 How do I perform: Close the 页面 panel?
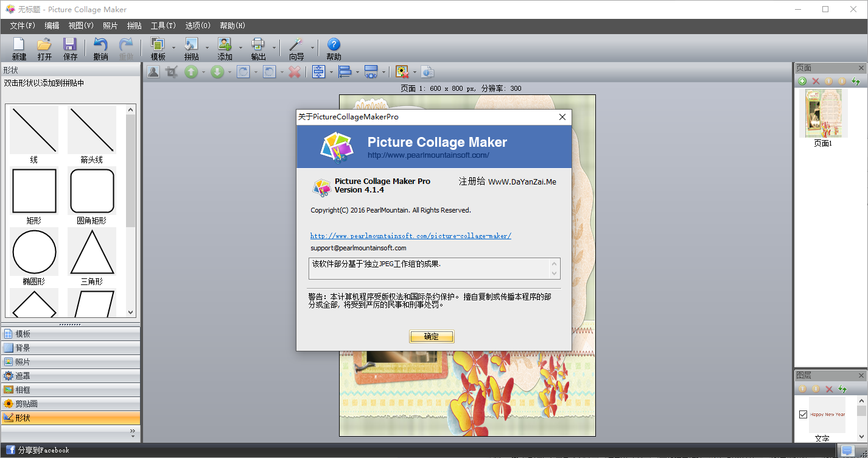click(861, 68)
